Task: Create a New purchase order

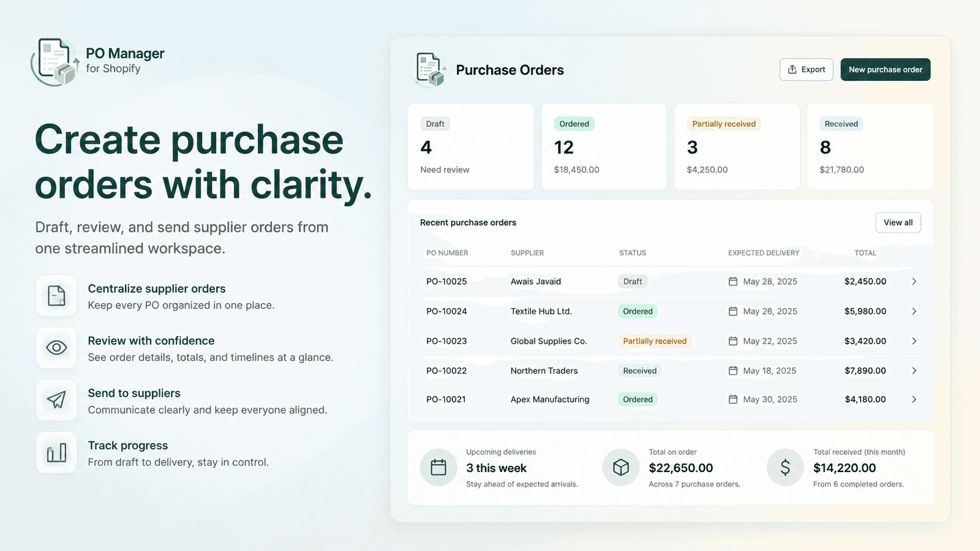Action: click(x=885, y=69)
